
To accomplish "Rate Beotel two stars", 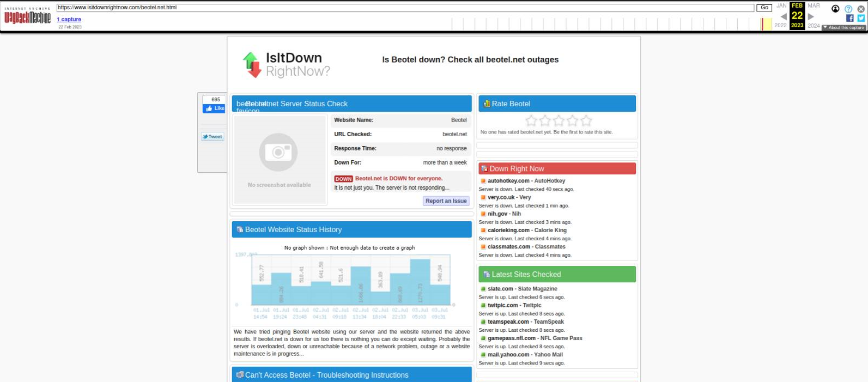I will click(545, 120).
